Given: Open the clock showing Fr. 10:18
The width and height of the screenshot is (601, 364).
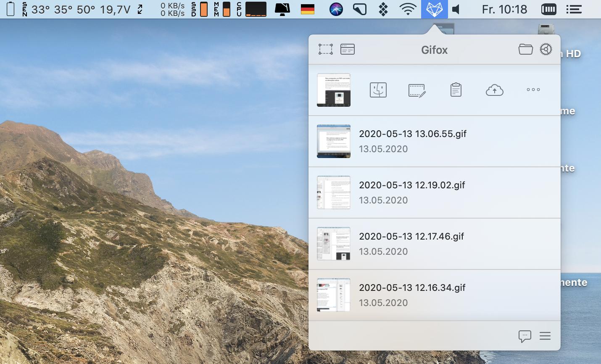Looking at the screenshot, I should (504, 9).
